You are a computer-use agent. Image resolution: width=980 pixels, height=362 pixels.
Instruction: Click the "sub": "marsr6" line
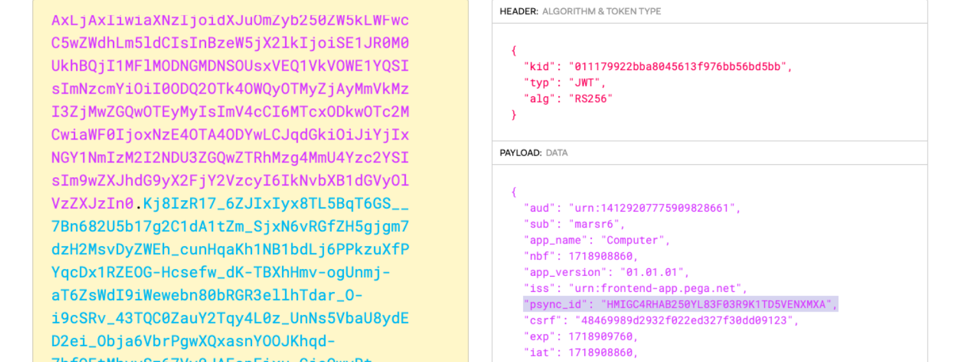(x=574, y=224)
